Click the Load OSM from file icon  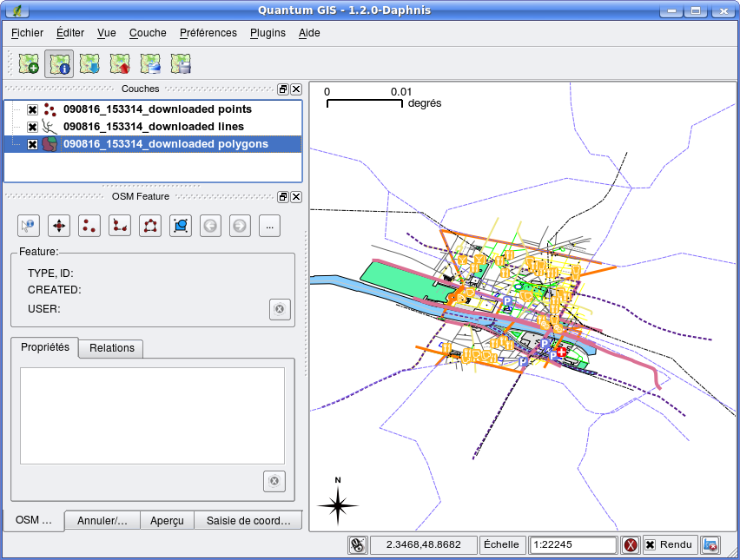29,63
